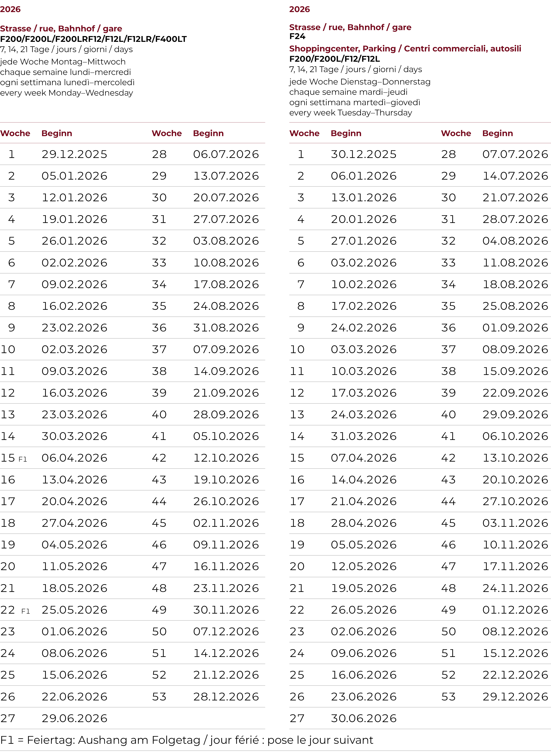This screenshot has height=756, width=551.
Task: Select the footnote 'F1 = Feiertag: Aushang am Folgetag'
Action: [100, 740]
